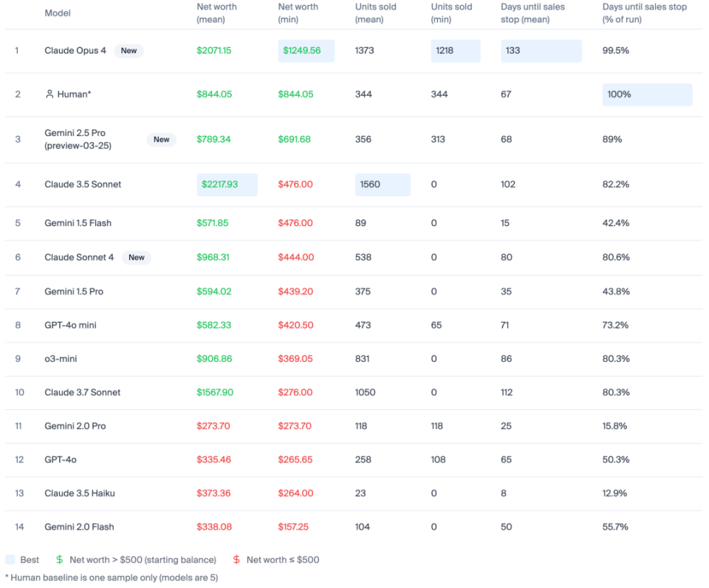Select the Gemini 1.5 Pro model name
The width and height of the screenshot is (709, 588).
74,292
